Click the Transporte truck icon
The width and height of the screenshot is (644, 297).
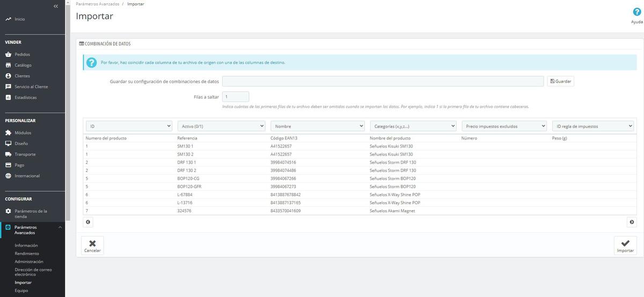tap(8, 154)
